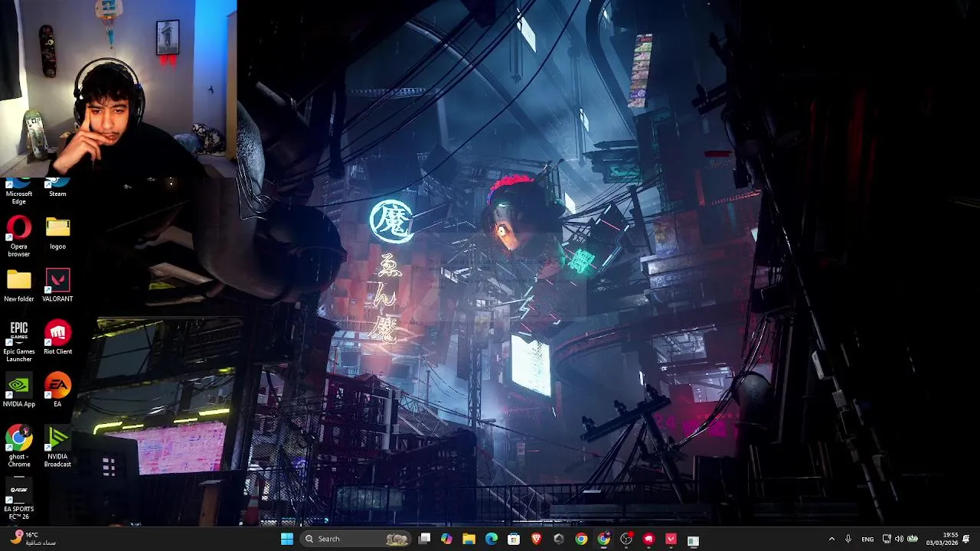
Task: Switch to the last white taskbar app
Action: click(x=694, y=540)
